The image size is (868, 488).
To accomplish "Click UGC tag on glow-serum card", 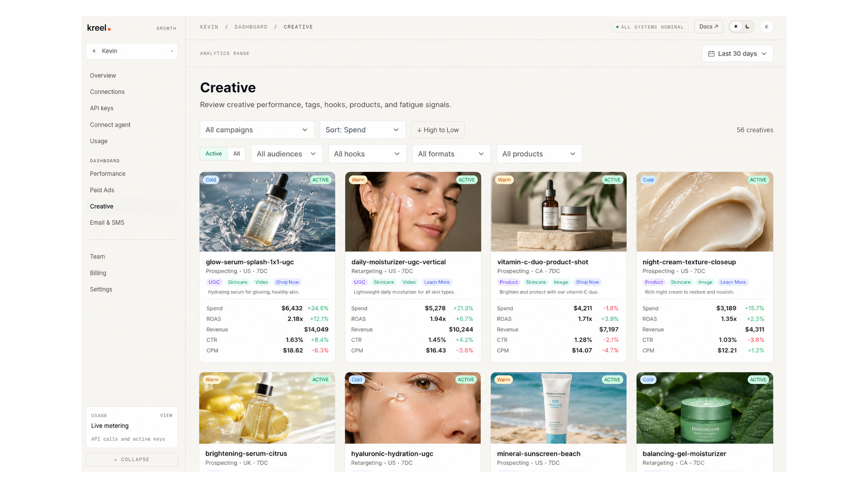I will [214, 282].
